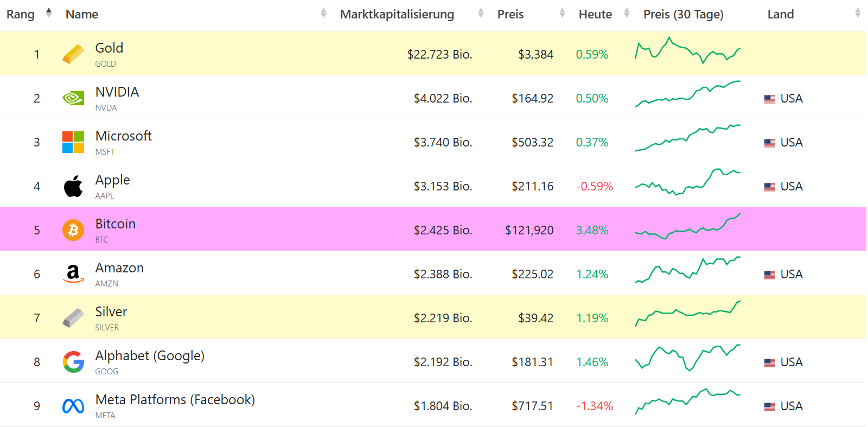The image size is (868, 427).
Task: Click the Bitcoin 30-day price chart
Action: [x=688, y=227]
